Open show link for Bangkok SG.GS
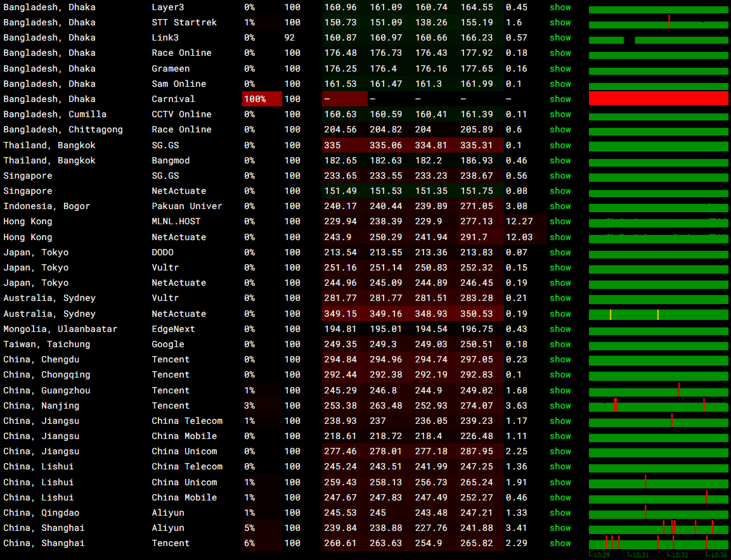731x560 pixels. [560, 145]
